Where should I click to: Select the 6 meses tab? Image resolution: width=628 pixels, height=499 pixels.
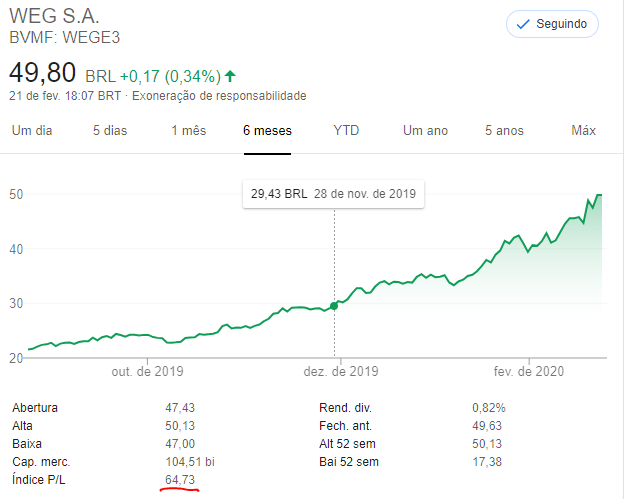click(268, 131)
